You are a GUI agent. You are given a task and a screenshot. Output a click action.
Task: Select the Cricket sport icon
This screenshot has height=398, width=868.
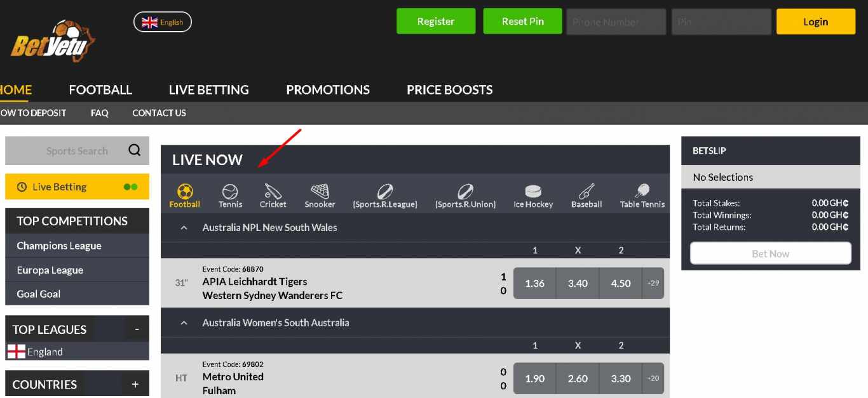273,196
